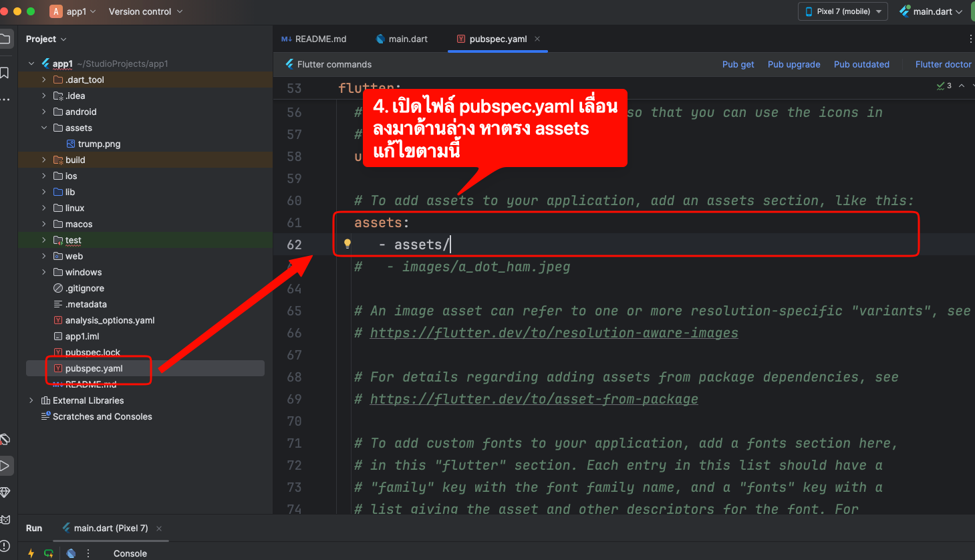Click the Pub get link
975x560 pixels.
[x=738, y=64]
